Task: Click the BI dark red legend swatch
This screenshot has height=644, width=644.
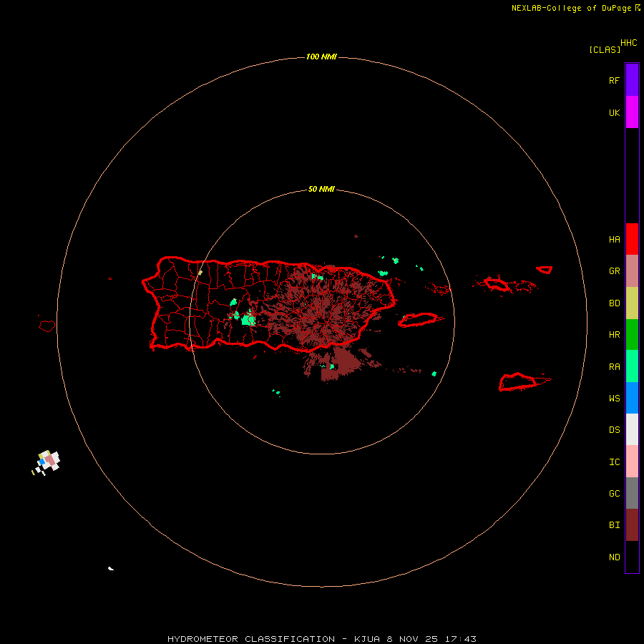Action: coord(632,525)
